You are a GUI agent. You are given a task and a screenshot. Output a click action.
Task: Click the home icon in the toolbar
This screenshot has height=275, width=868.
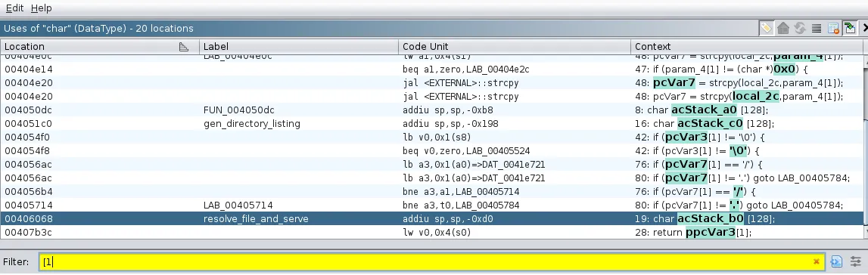coord(782,28)
